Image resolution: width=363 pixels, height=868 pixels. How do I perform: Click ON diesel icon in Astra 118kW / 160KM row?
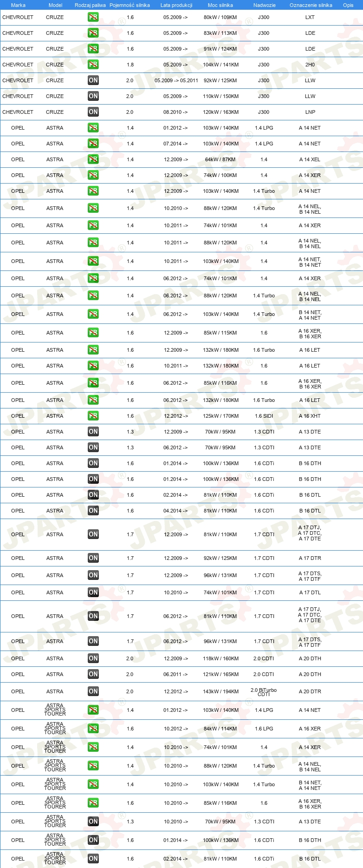(x=93, y=658)
